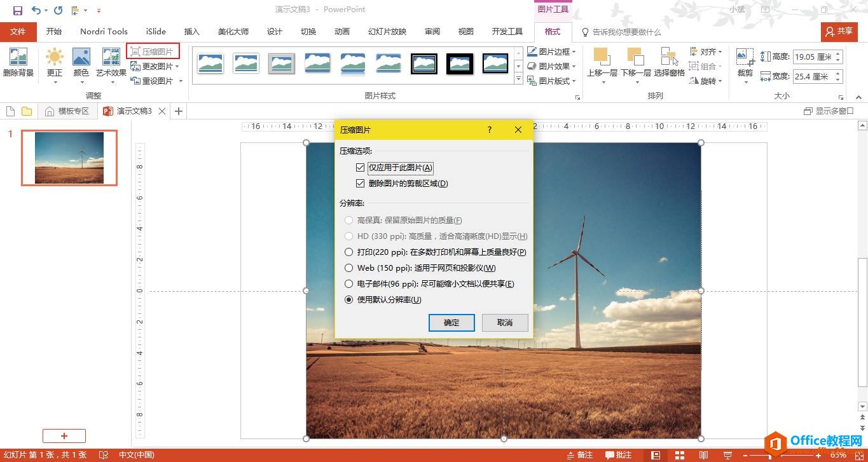This screenshot has height=462, width=868.
Task: Select the Web (150 ppi) resolution option
Action: click(x=348, y=268)
